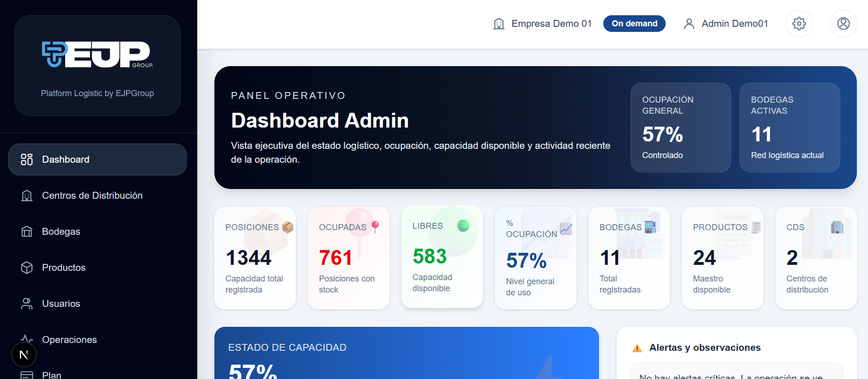
Task: Click the document icon on the Productos card
Action: [756, 227]
